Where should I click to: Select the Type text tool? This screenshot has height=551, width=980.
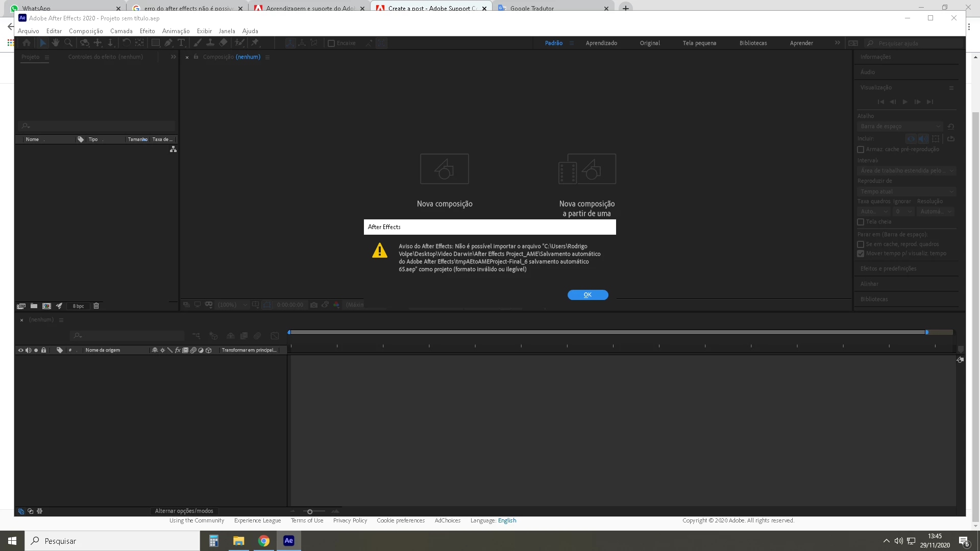click(181, 43)
